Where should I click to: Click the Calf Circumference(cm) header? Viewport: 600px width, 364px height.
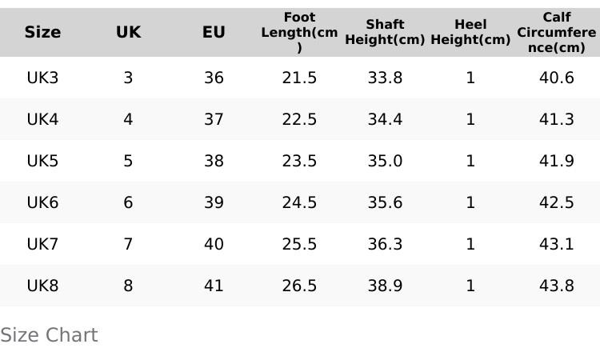[x=556, y=32]
